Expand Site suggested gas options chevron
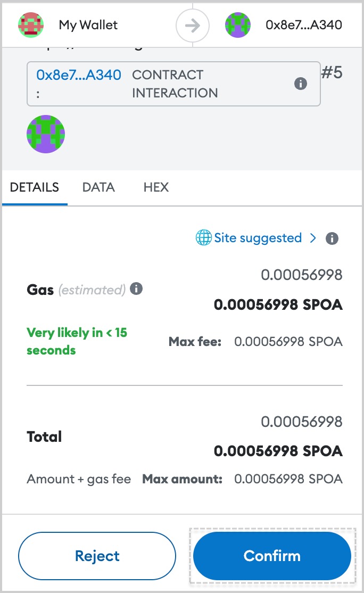364x593 pixels. click(312, 238)
